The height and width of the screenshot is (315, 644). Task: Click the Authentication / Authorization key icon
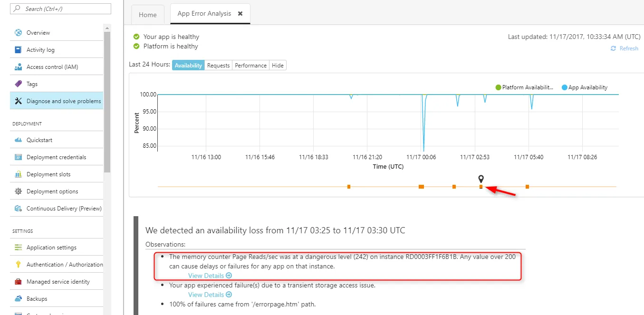tap(18, 265)
